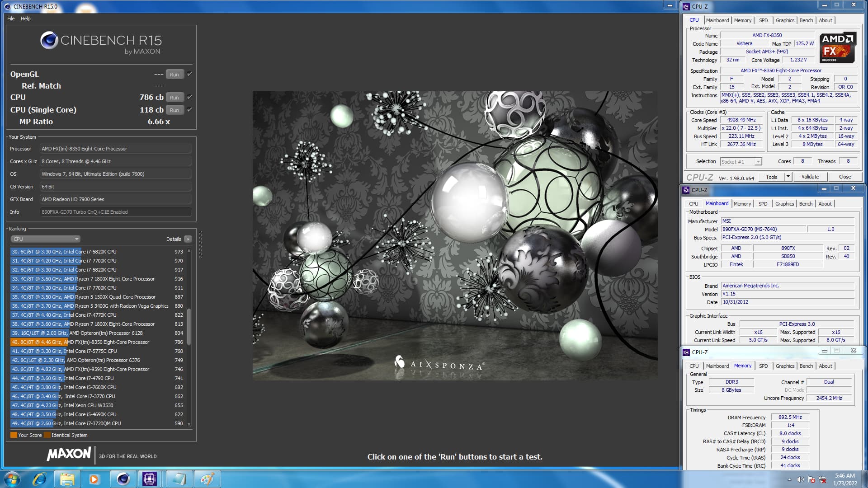Click the ranking list vertical scrollbar thumb
The image size is (868, 488).
pyautogui.click(x=189, y=326)
